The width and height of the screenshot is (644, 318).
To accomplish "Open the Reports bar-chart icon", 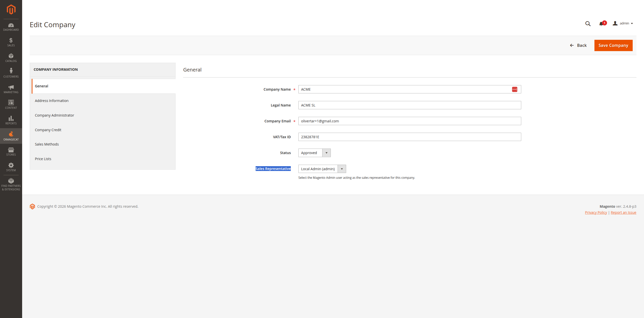I will (11, 120).
